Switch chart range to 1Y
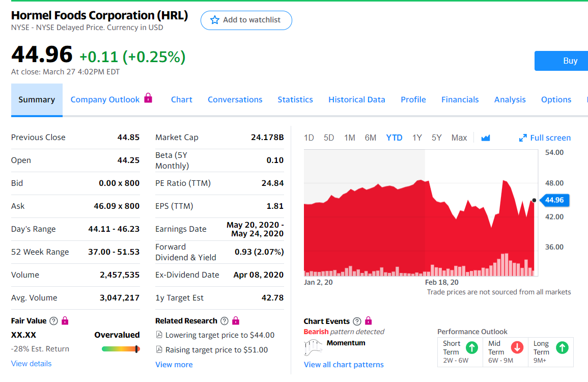588x382 pixels. tap(417, 138)
